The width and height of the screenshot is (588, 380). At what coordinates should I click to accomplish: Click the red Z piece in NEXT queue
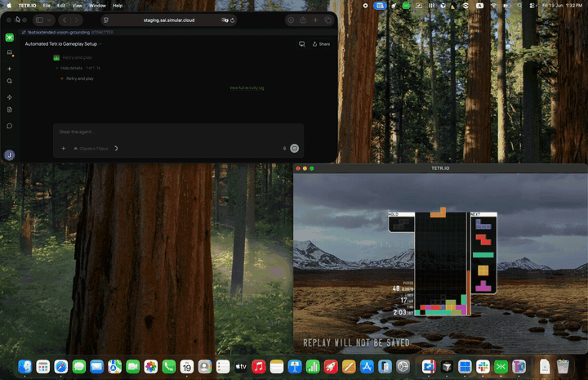483,239
